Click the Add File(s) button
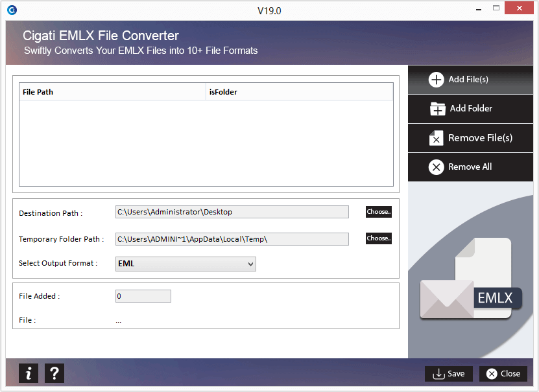The width and height of the screenshot is (539, 392). click(x=470, y=80)
